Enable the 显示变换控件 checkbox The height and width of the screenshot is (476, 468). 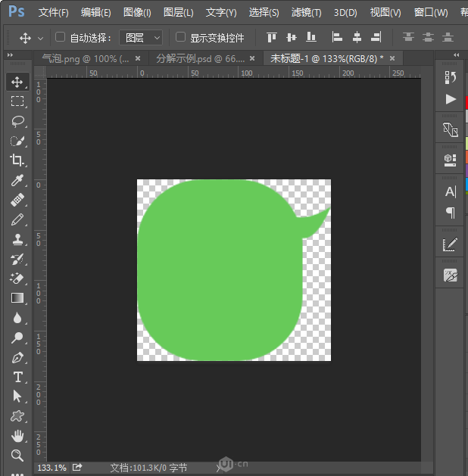180,37
